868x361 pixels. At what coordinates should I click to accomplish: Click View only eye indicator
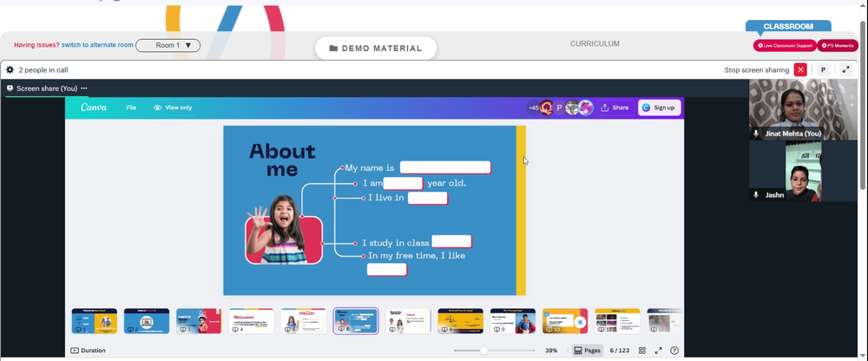(x=173, y=108)
